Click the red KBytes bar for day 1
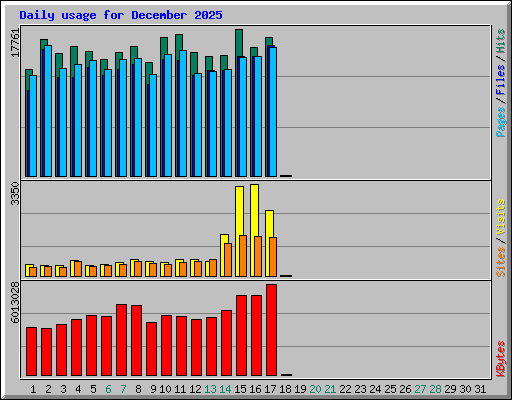Viewport: 512px width, 400px height. 31,351
